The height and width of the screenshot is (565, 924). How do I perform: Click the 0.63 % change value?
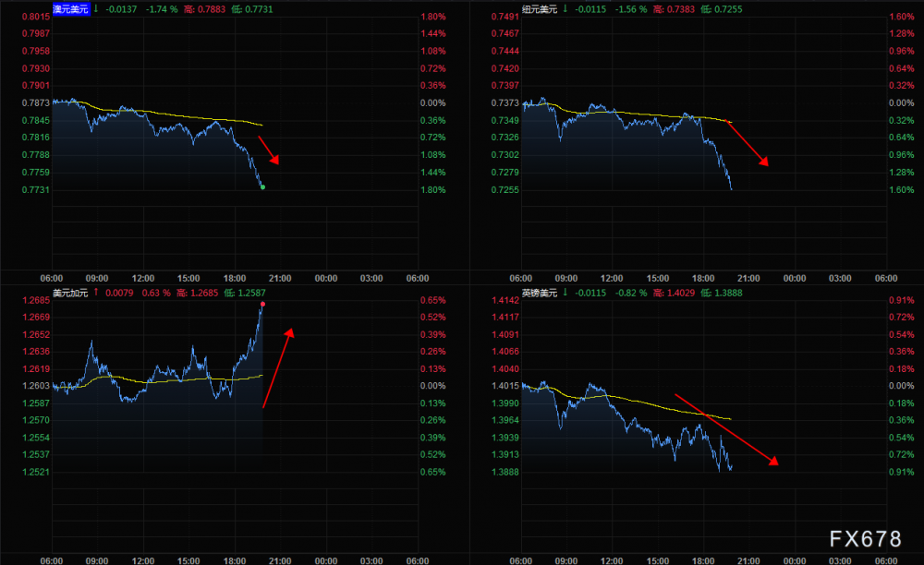click(156, 293)
